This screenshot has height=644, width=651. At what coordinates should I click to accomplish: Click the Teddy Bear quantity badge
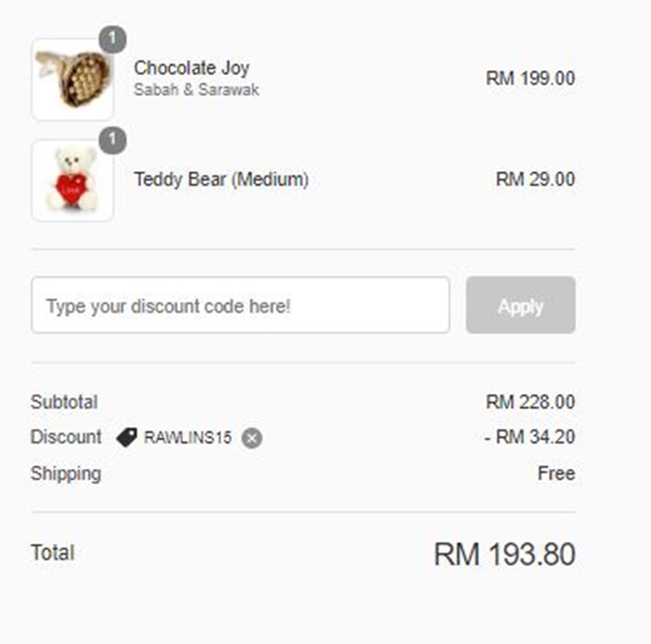coord(112,140)
